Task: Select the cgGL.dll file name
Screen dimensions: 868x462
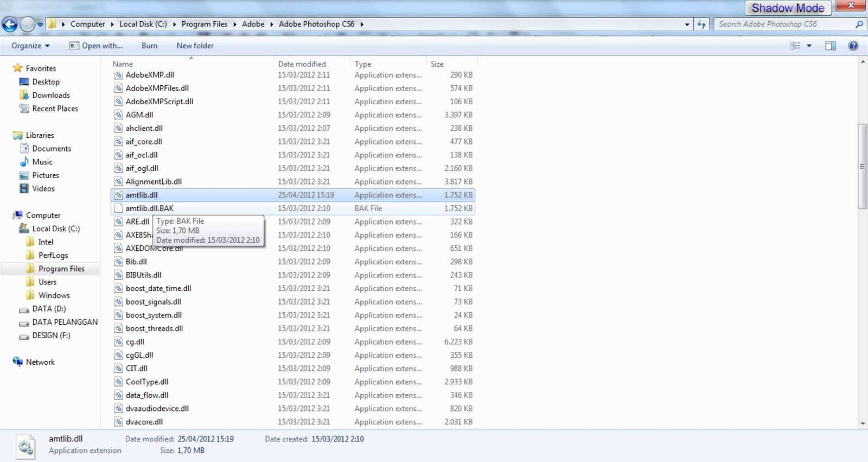Action: coord(139,355)
